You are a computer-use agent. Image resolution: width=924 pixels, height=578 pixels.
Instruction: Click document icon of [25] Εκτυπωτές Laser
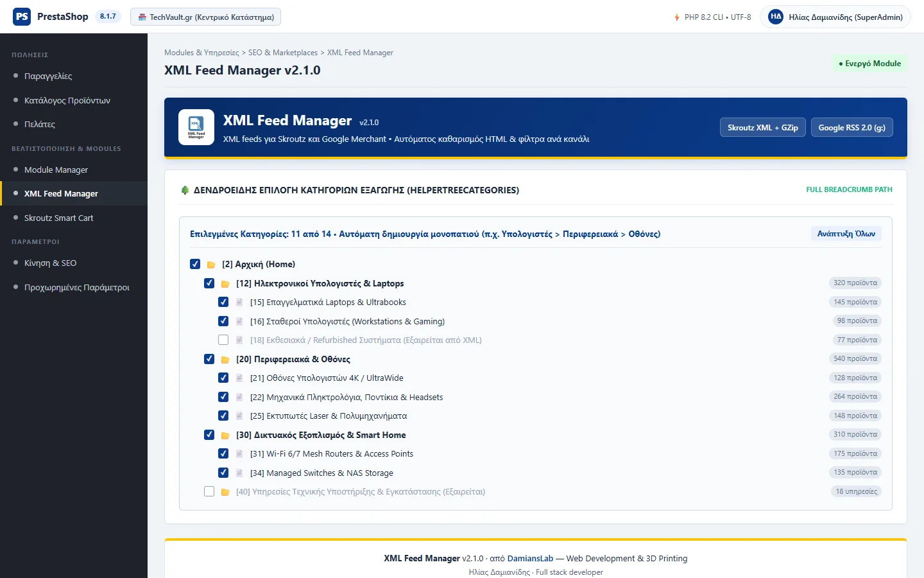pos(239,416)
